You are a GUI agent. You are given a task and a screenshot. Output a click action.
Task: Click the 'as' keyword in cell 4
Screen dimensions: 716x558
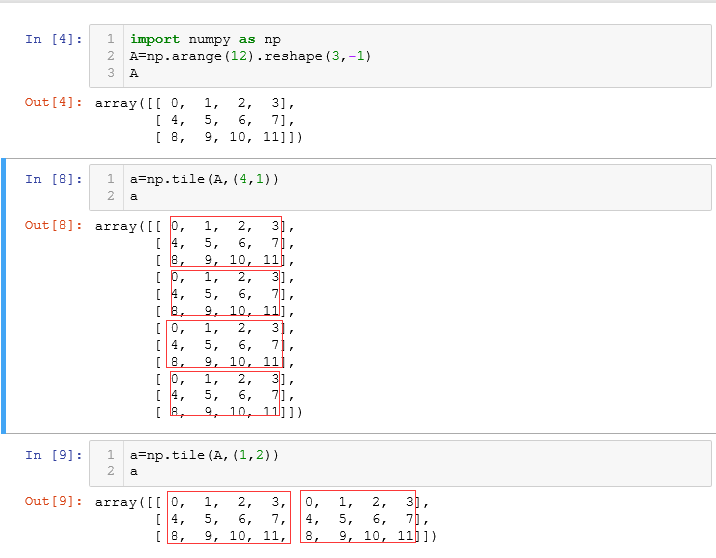coord(247,40)
